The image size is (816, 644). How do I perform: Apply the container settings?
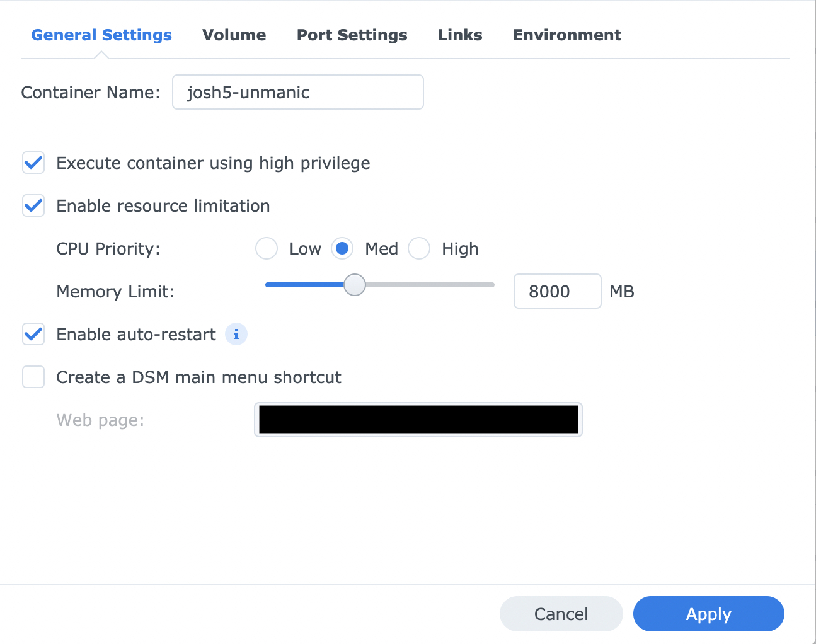pos(708,614)
